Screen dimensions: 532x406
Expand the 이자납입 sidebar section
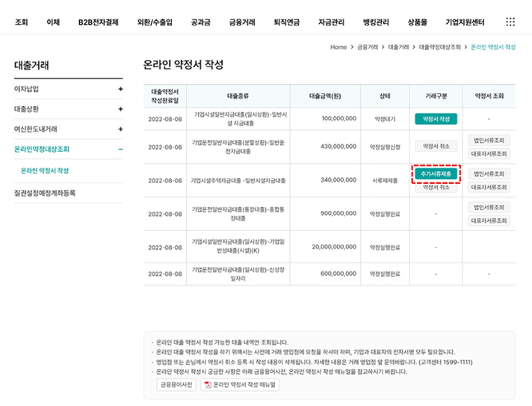pos(120,89)
